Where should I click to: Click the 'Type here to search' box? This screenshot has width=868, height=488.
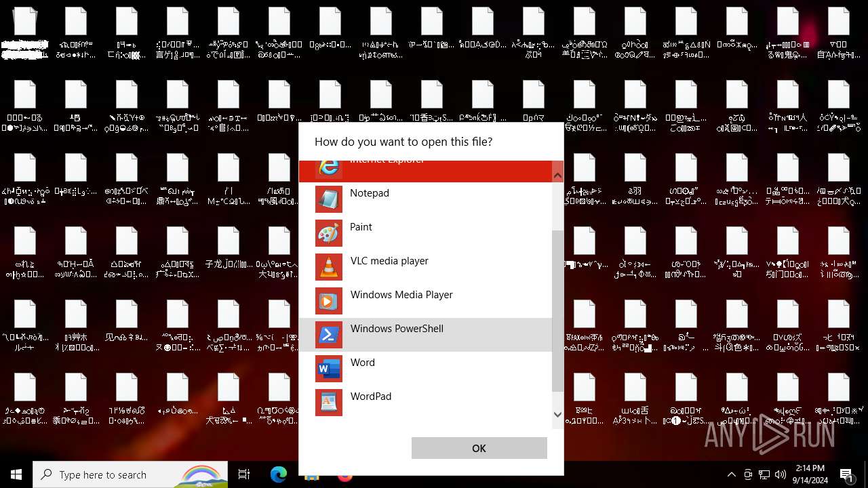click(130, 474)
